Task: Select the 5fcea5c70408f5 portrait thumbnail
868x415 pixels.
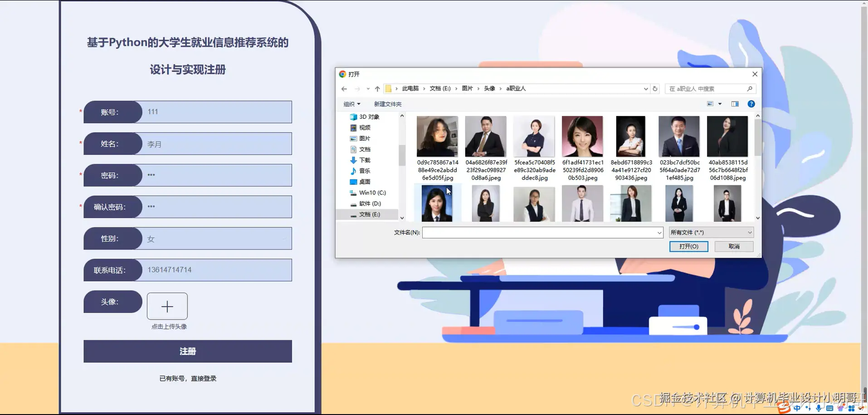Action: (534, 136)
